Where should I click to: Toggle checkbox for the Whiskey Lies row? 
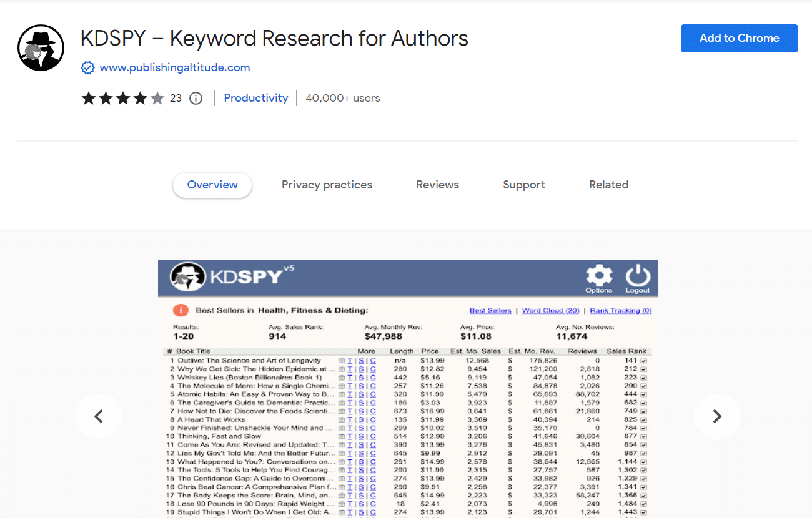pyautogui.click(x=644, y=378)
